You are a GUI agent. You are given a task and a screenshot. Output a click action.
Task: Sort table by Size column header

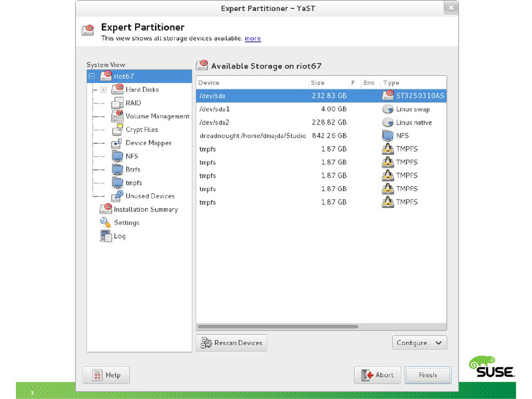[328, 83]
